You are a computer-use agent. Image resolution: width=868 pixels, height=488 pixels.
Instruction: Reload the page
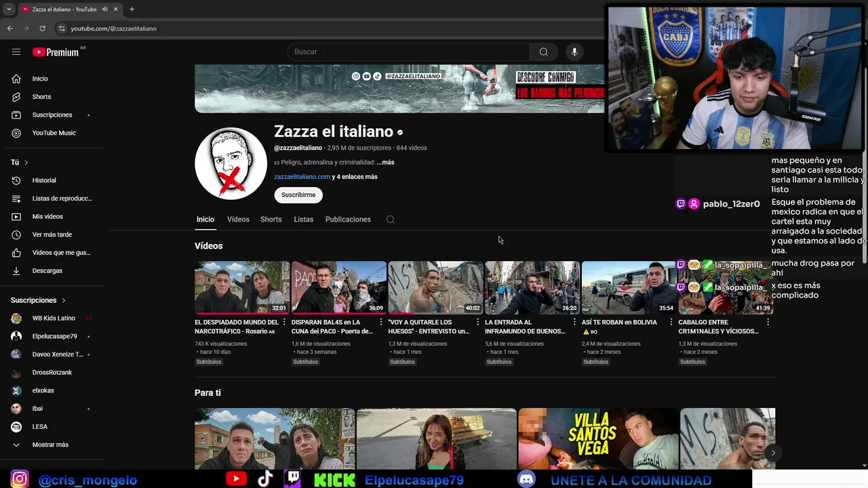pyautogui.click(x=42, y=28)
